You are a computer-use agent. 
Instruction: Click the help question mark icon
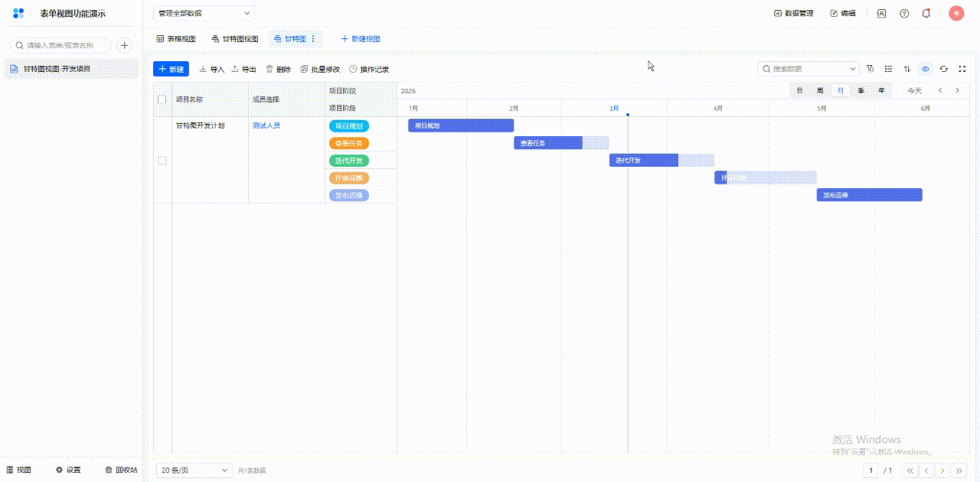pyautogui.click(x=904, y=13)
